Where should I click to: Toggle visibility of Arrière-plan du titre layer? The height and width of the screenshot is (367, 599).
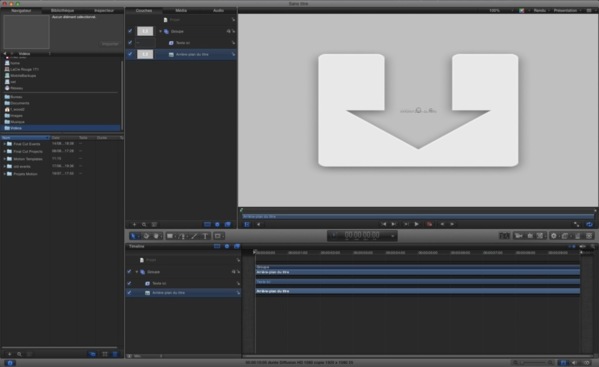pos(130,54)
